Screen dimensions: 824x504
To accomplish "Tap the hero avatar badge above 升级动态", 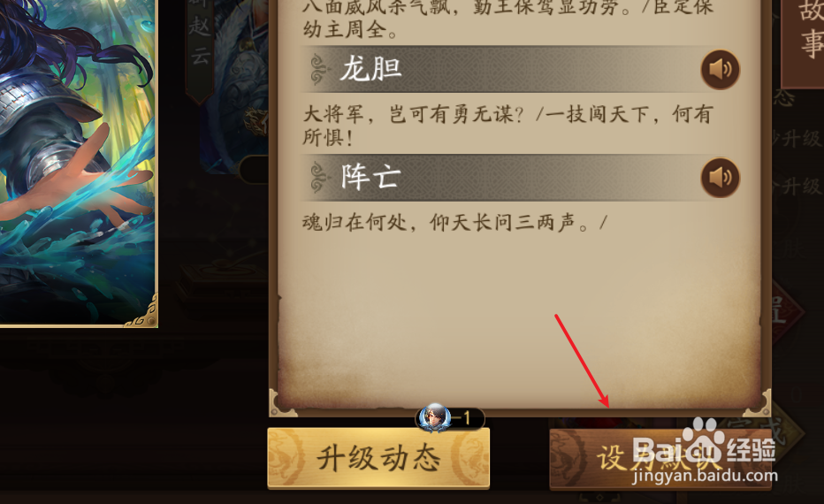I will point(434,418).
